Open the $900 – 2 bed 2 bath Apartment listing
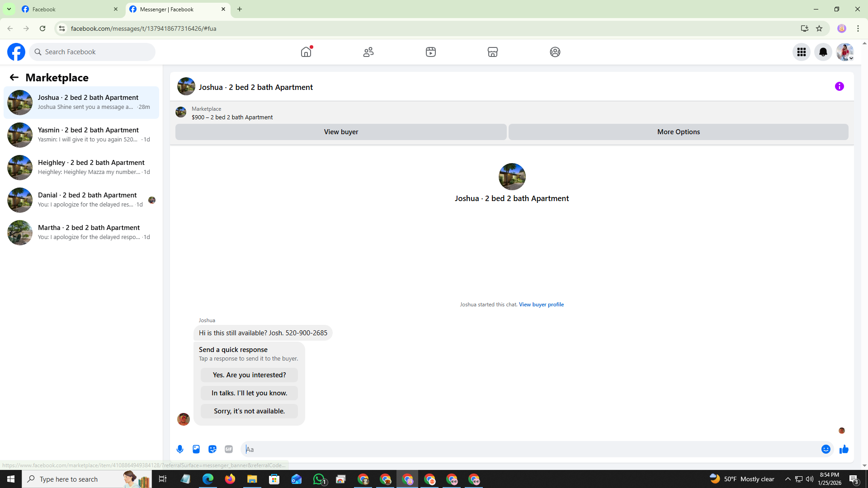The height and width of the screenshot is (488, 868). tap(232, 117)
